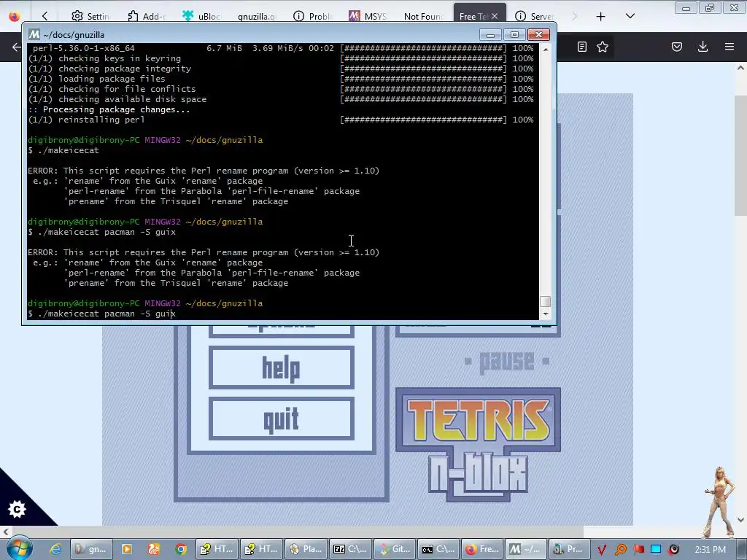
Task: Click the terminal scrollbar down arrow
Action: (x=546, y=314)
